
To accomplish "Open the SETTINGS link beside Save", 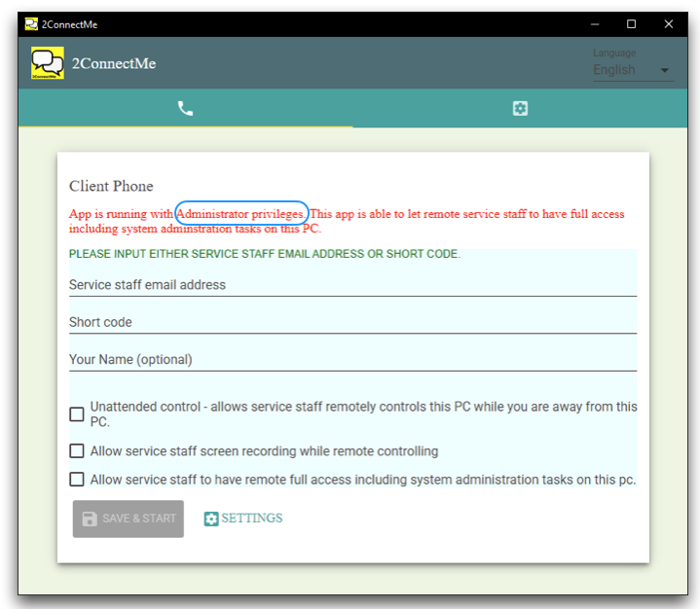I will tap(243, 519).
